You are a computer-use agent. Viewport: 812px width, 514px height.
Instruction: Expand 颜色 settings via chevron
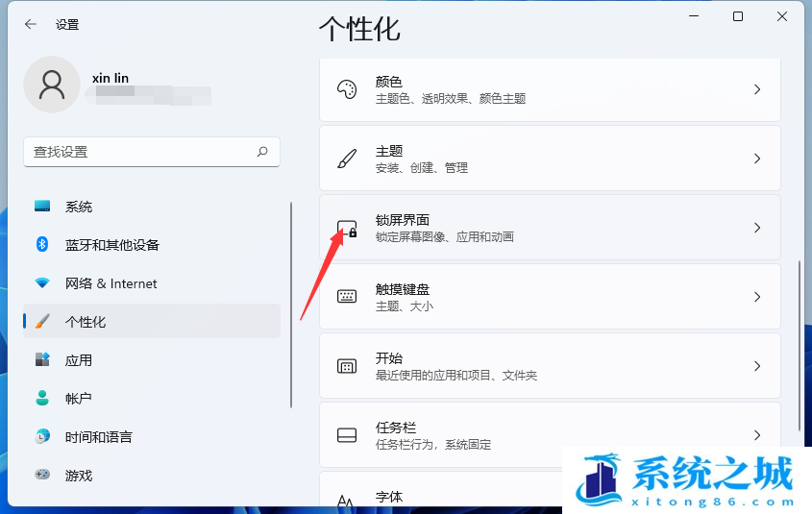pyautogui.click(x=757, y=89)
